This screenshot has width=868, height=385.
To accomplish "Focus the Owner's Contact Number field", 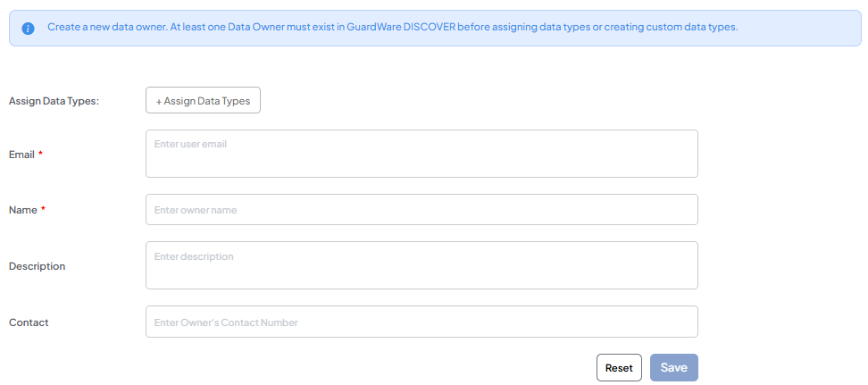I will tap(421, 322).
